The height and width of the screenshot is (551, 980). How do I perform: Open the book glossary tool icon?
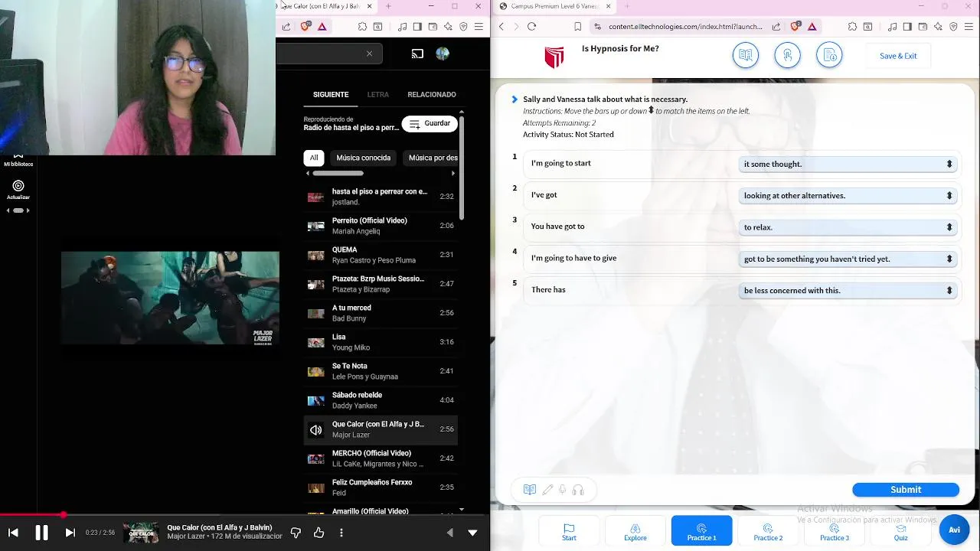coord(529,490)
